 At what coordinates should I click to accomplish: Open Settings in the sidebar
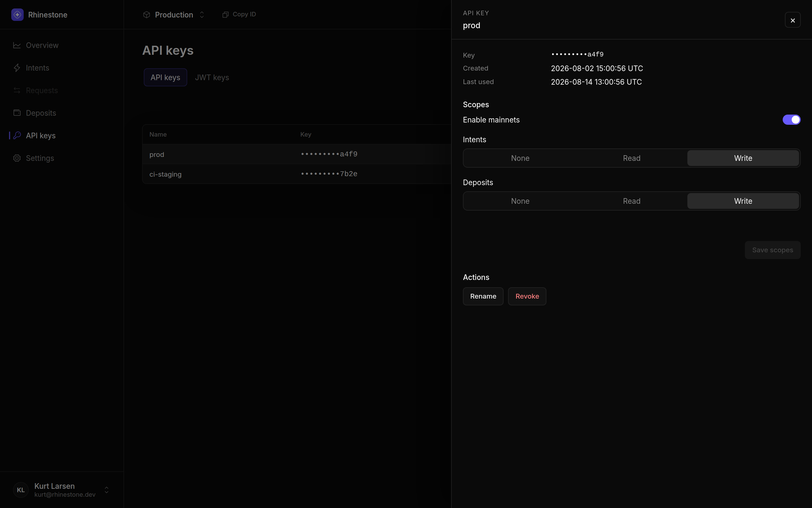[x=62, y=158]
